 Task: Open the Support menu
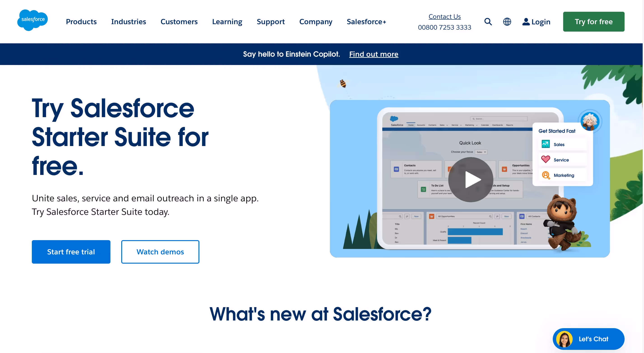[271, 22]
